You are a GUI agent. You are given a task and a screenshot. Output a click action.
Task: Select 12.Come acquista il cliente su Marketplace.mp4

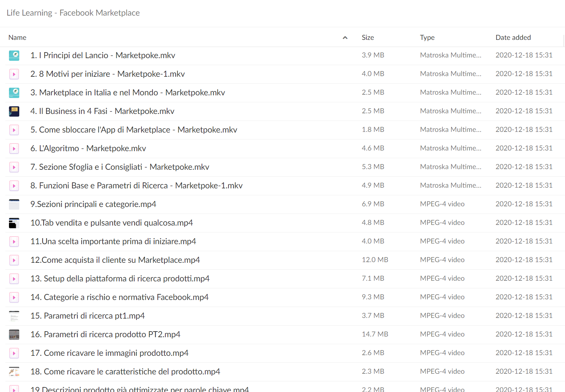(115, 260)
